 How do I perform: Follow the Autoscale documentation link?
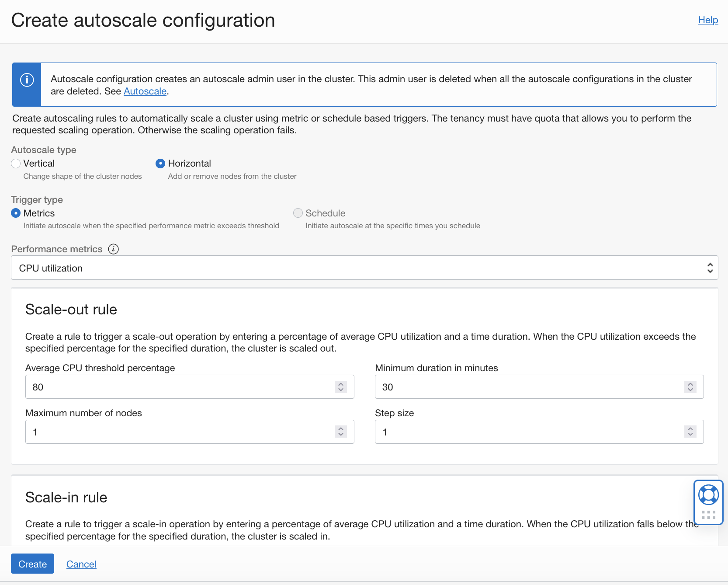145,91
